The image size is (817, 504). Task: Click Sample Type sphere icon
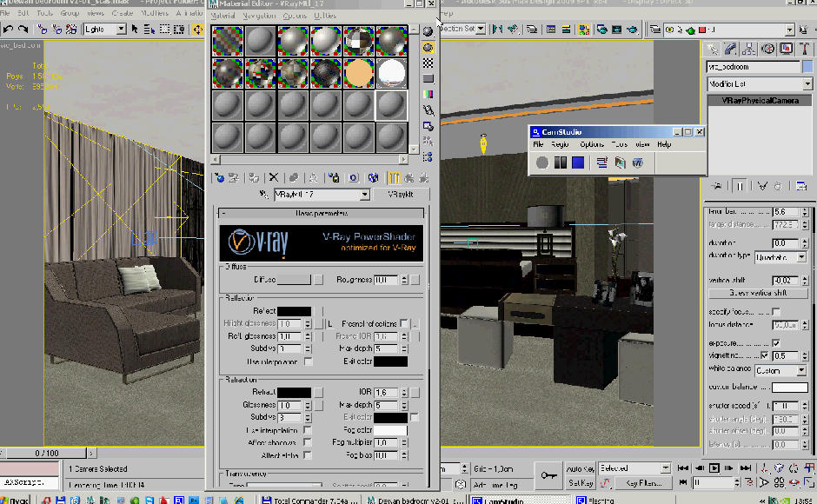428,31
